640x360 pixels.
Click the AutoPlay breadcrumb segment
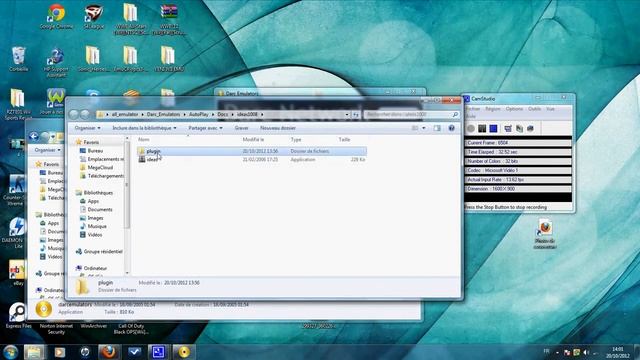pyautogui.click(x=199, y=115)
